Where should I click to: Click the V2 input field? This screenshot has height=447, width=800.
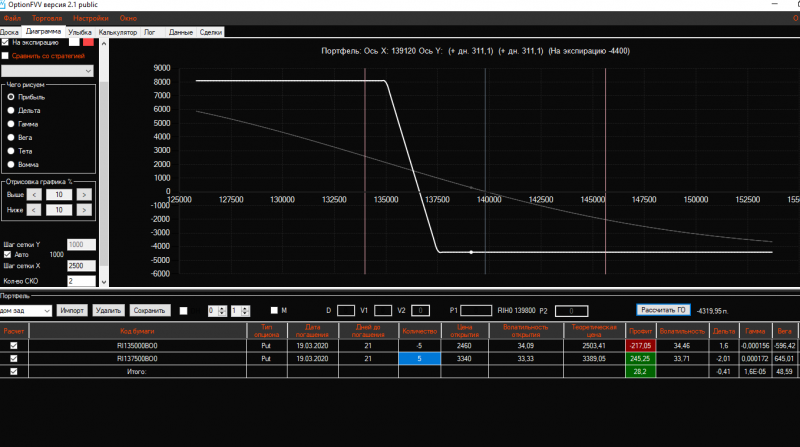(x=420, y=310)
